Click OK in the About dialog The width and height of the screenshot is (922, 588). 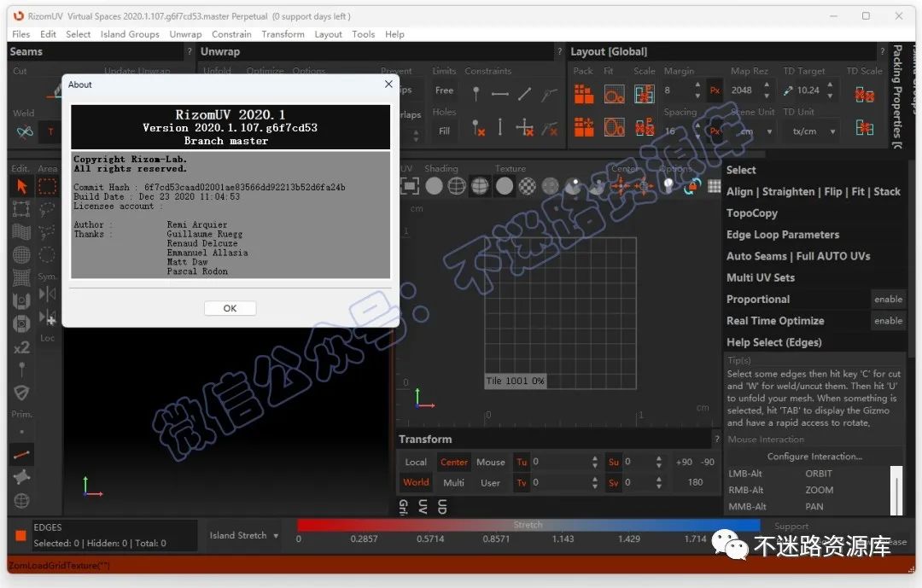[230, 308]
